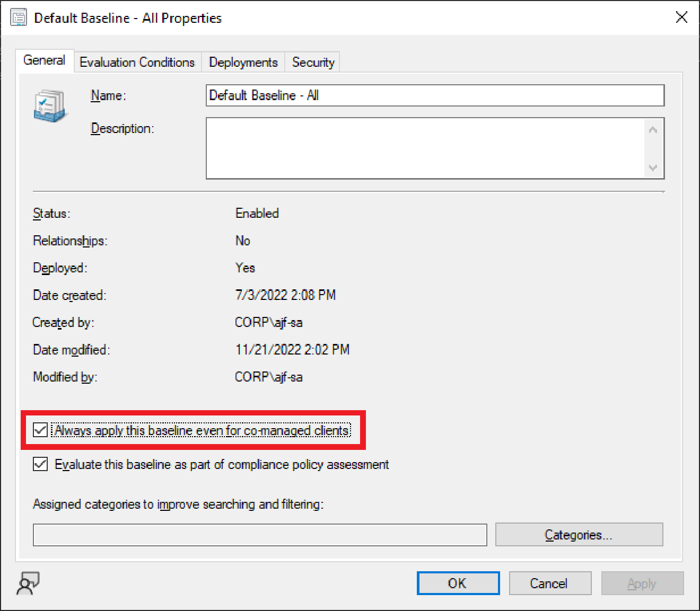Screen dimensions: 700x611
Task: Click the configuration baseline icon near the Name field
Action: (x=50, y=105)
